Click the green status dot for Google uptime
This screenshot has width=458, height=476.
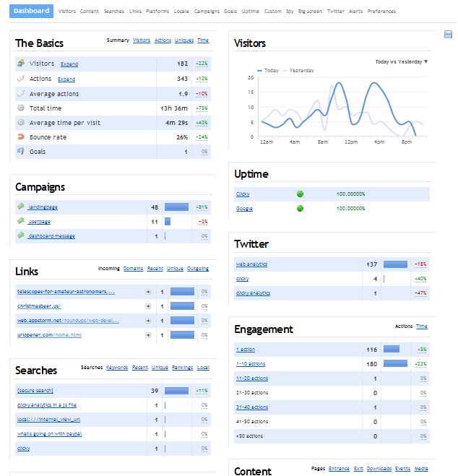pos(300,209)
